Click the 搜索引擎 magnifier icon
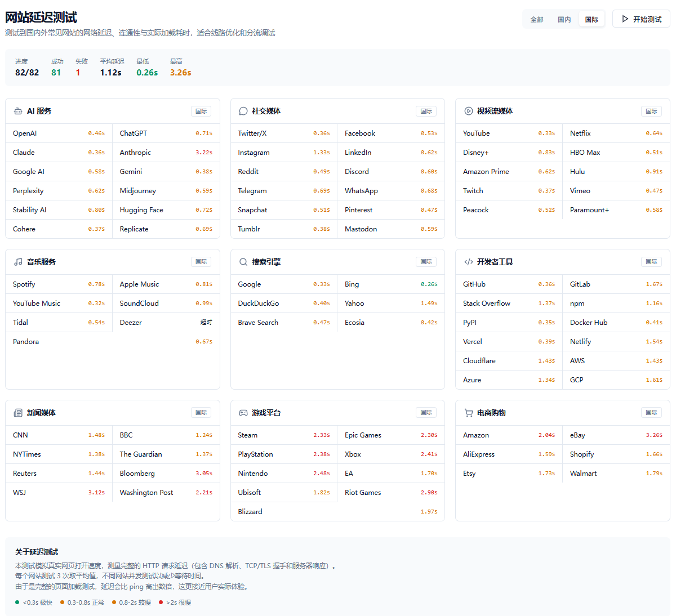Screen dimensions: 676x616 pos(243,262)
